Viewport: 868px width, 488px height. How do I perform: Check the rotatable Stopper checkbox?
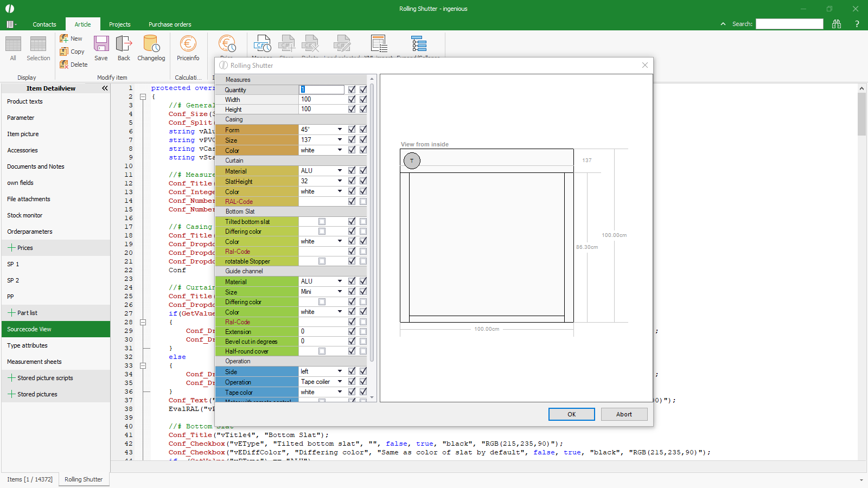322,261
